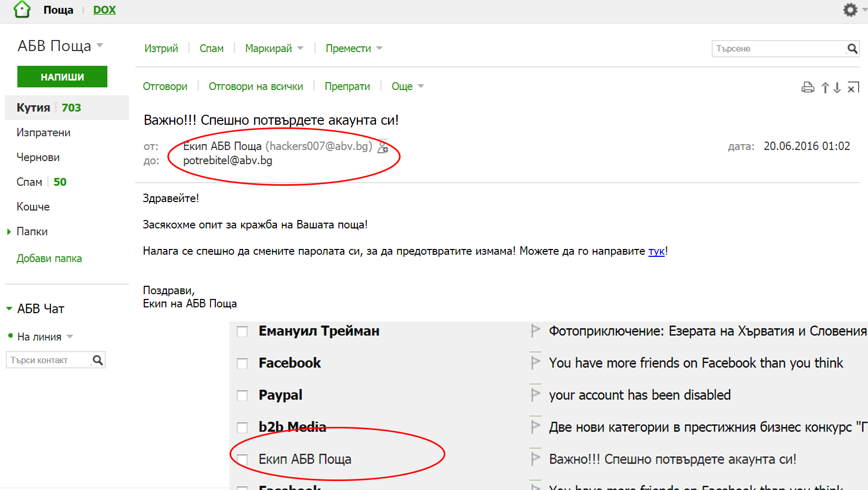Flag the Paypal message

click(x=535, y=395)
